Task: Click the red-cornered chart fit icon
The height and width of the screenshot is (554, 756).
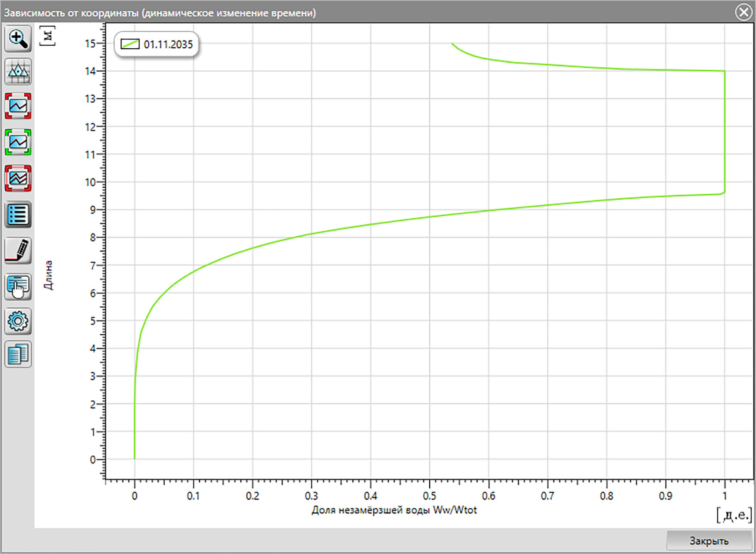Action: pos(18,106)
